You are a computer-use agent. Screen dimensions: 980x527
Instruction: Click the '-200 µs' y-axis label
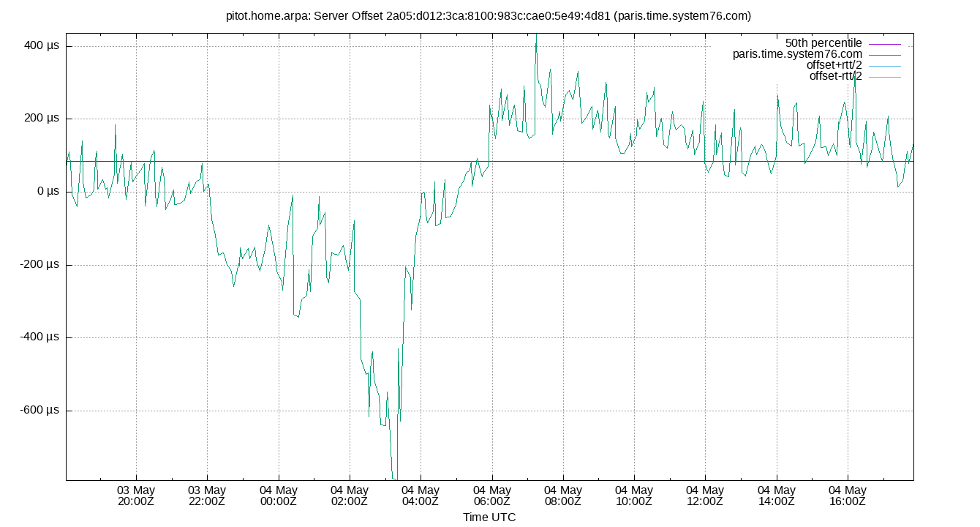(39, 265)
